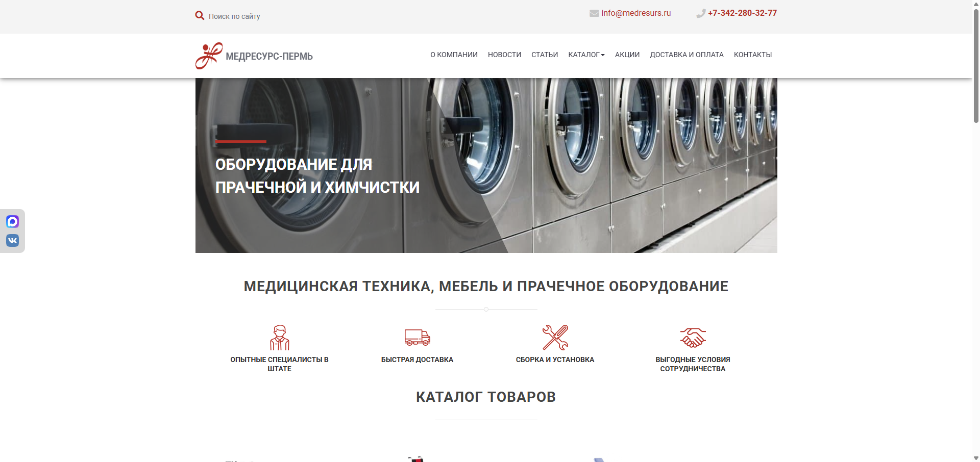This screenshot has width=980, height=462.
Task: Click the specialist worker icon
Action: coord(280,338)
